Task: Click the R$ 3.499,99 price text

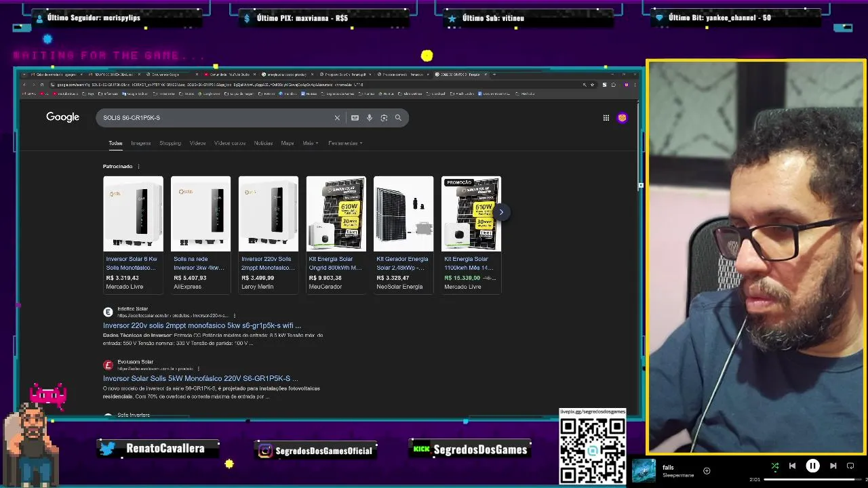Action: tap(258, 278)
